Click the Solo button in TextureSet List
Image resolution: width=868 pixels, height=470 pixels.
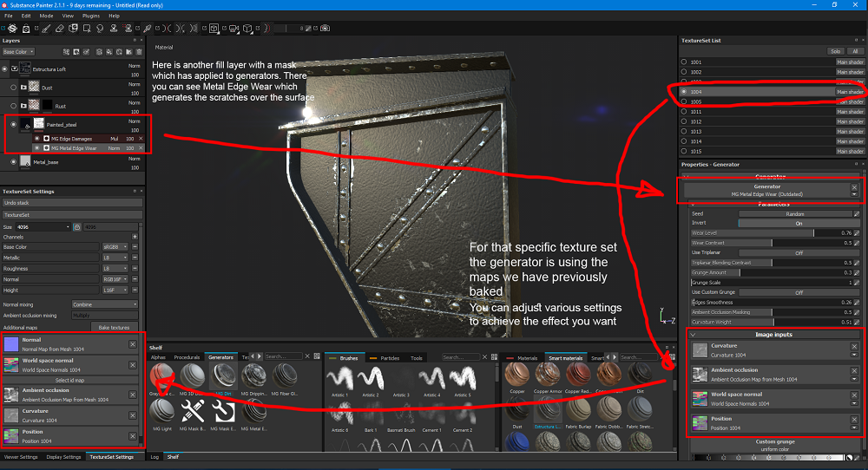click(835, 51)
